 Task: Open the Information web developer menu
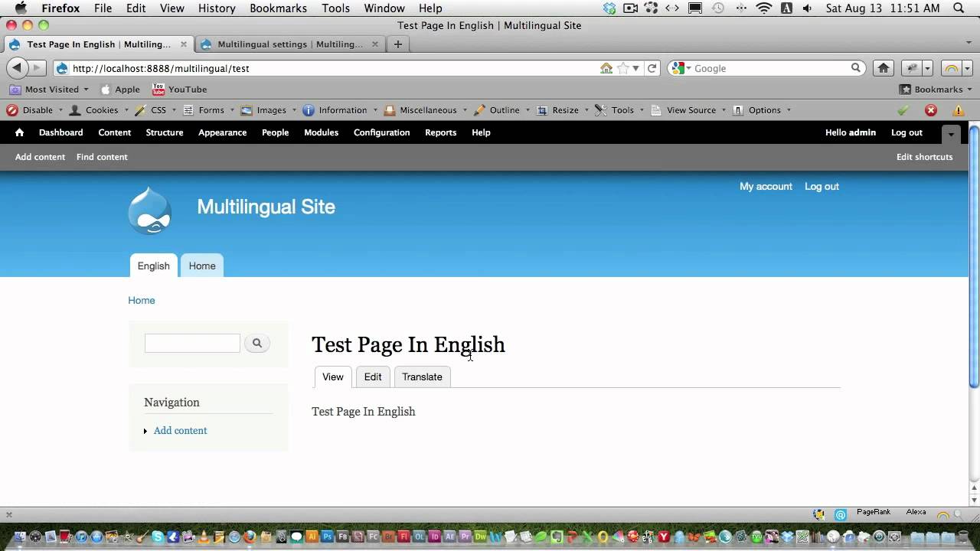(x=339, y=110)
